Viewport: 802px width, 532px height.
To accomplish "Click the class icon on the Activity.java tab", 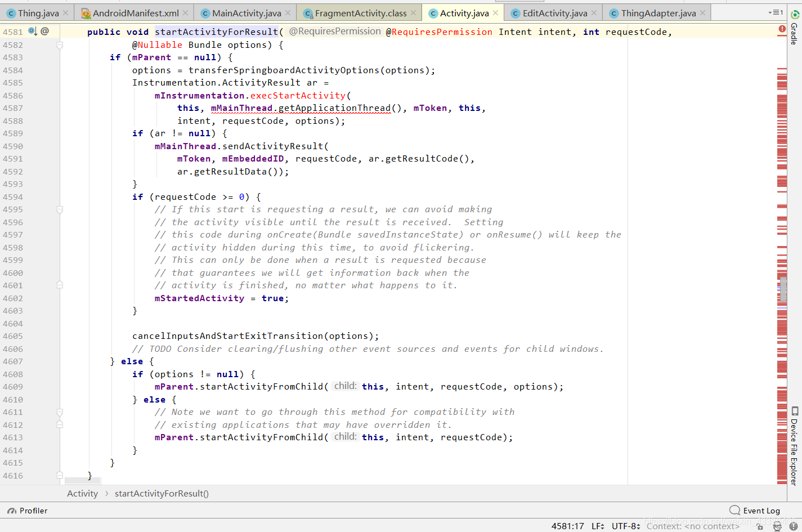I will (433, 14).
